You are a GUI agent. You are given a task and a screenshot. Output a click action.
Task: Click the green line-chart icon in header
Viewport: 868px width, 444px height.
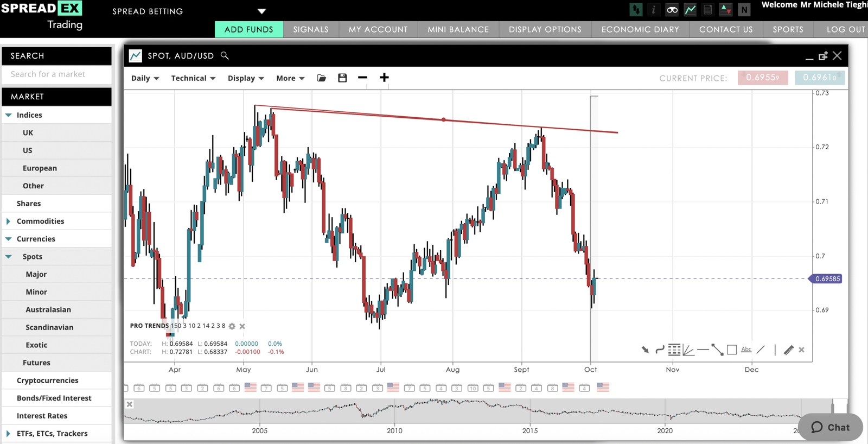click(x=690, y=10)
